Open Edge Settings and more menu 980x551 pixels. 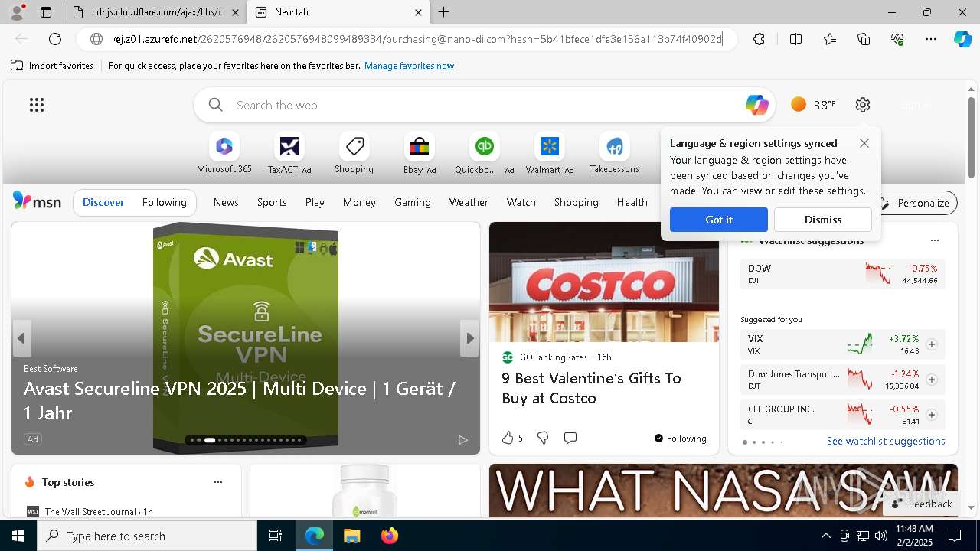pyautogui.click(x=931, y=39)
